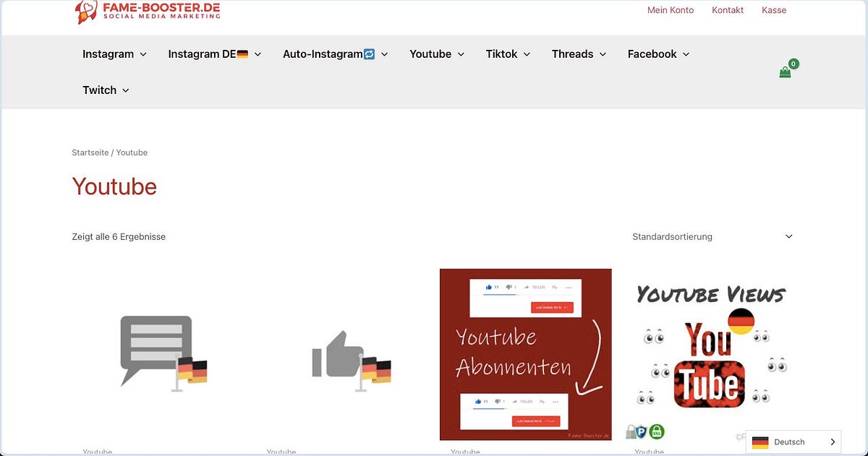
Task: Open the Instagram menu item
Action: [108, 54]
